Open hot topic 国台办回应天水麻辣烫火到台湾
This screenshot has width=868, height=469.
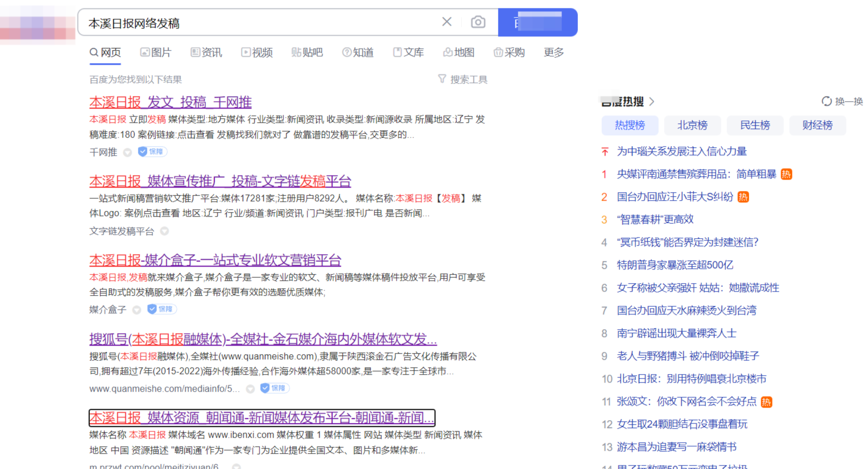[x=687, y=310]
